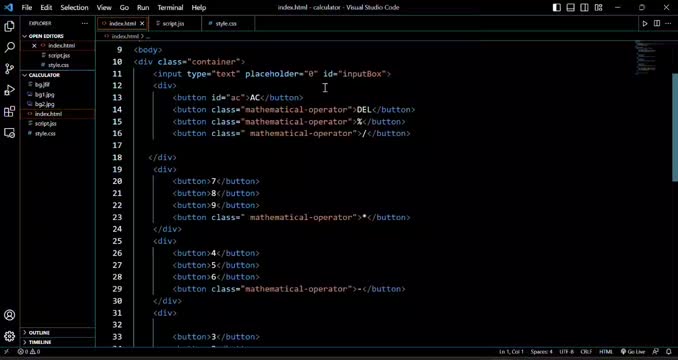Open the Terminal menu
Viewport: 678px width, 360px height.
coord(170,7)
